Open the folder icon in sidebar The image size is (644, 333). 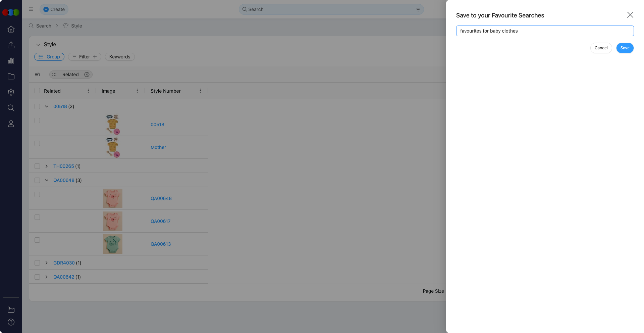pyautogui.click(x=11, y=77)
